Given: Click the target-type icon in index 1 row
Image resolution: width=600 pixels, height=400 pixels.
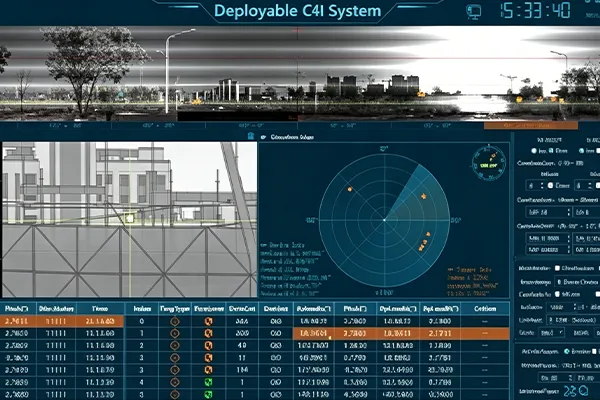Looking at the screenshot, I should 175,334.
